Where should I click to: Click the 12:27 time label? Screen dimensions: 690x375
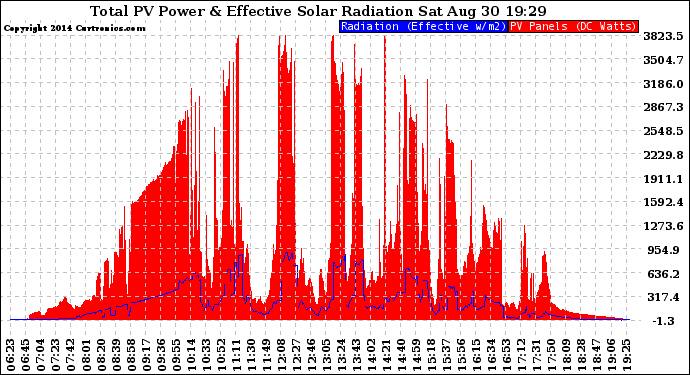(297, 354)
